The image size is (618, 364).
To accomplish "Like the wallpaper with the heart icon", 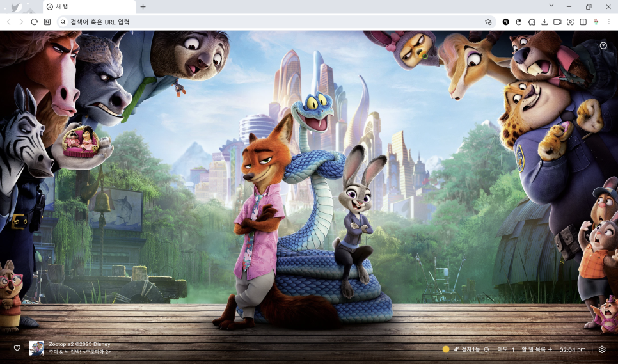I will (x=17, y=349).
